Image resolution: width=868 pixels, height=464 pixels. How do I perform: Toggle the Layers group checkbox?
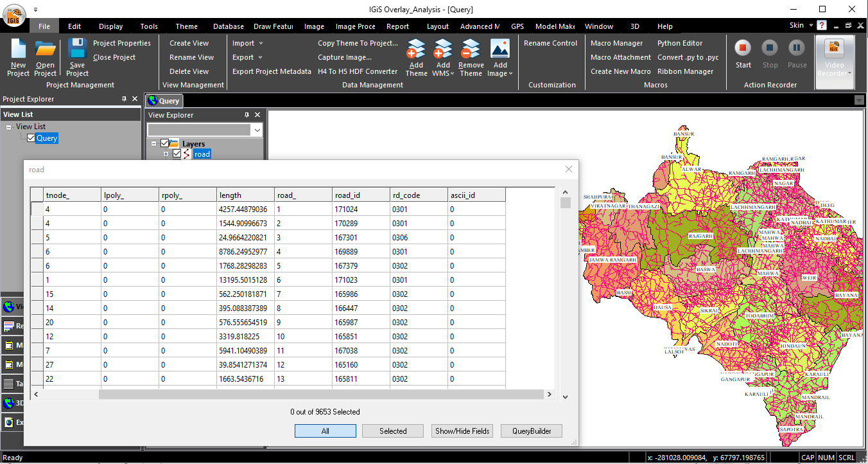point(165,143)
